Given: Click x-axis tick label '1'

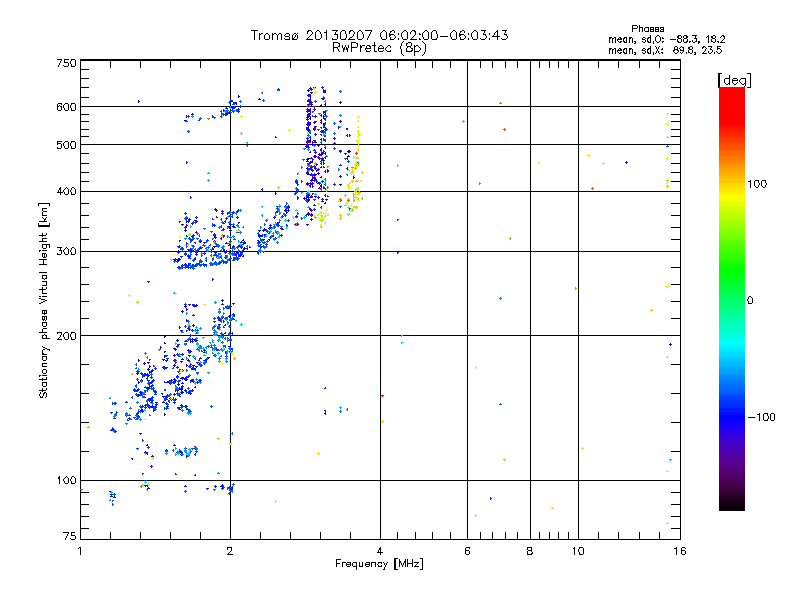Looking at the screenshot, I should (x=80, y=551).
